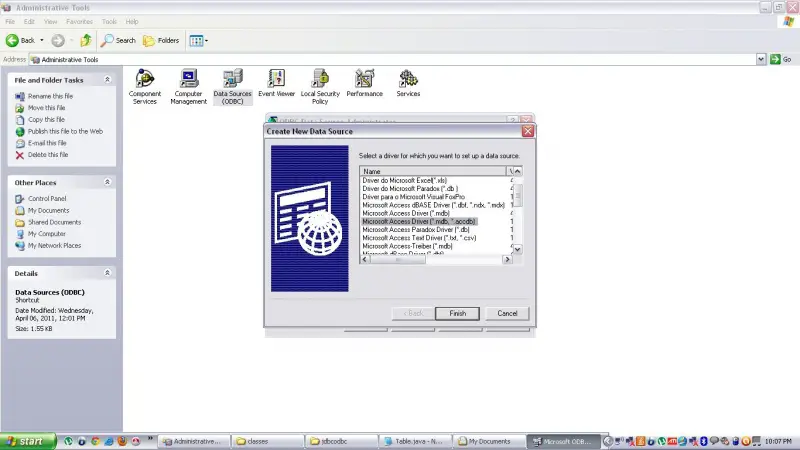Switch to Table.java taskbar window
The image size is (800, 450).
point(416,441)
